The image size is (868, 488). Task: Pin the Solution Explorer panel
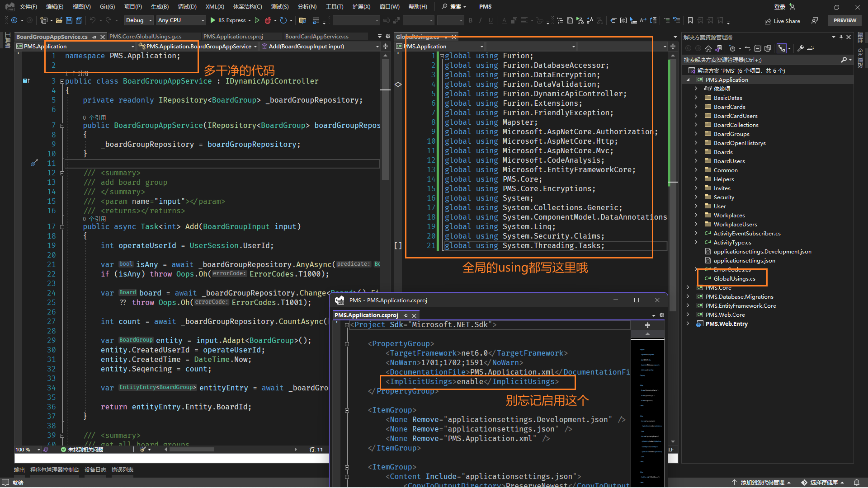click(841, 37)
